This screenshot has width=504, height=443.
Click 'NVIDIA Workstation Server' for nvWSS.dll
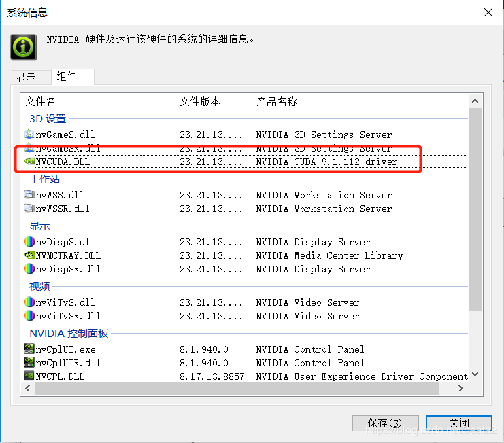tap(324, 195)
